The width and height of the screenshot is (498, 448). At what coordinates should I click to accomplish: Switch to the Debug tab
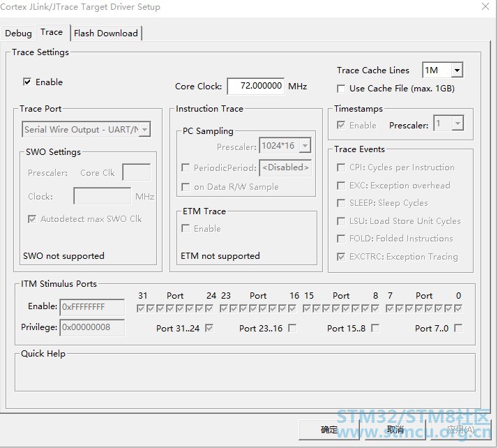pyautogui.click(x=18, y=33)
